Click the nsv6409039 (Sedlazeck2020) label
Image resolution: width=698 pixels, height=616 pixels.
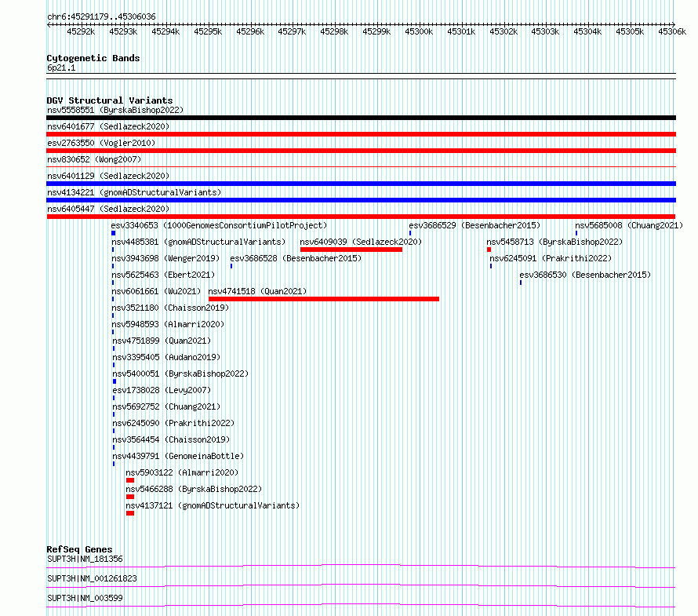click(x=361, y=242)
